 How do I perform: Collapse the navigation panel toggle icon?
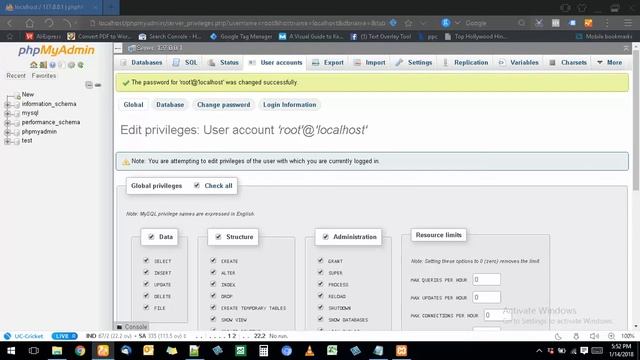118,49
